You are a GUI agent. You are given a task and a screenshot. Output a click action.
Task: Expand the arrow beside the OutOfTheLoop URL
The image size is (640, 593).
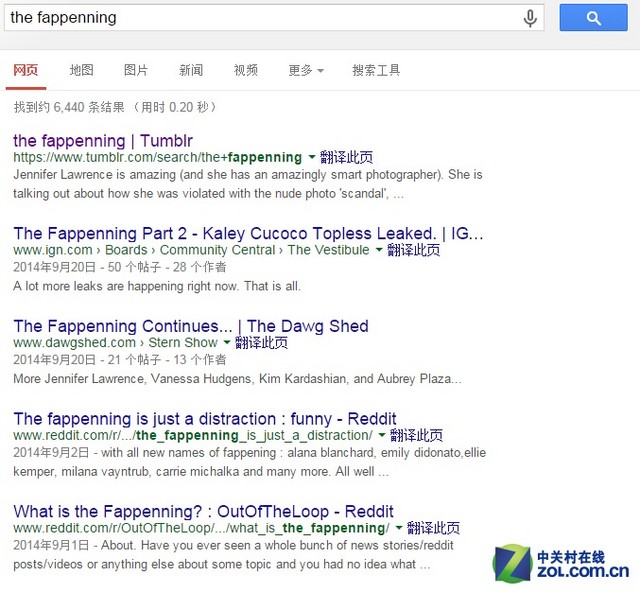point(399,528)
